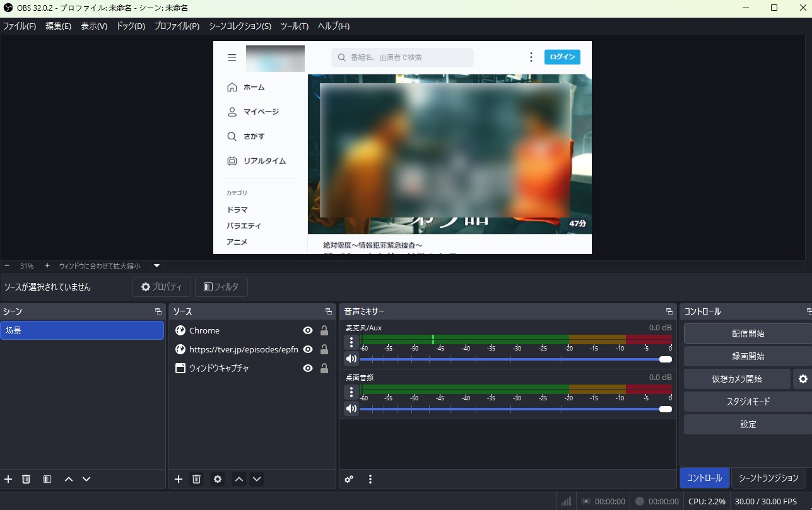Open 桌面音频 three-dot options menu
The image size is (812, 510).
point(351,392)
